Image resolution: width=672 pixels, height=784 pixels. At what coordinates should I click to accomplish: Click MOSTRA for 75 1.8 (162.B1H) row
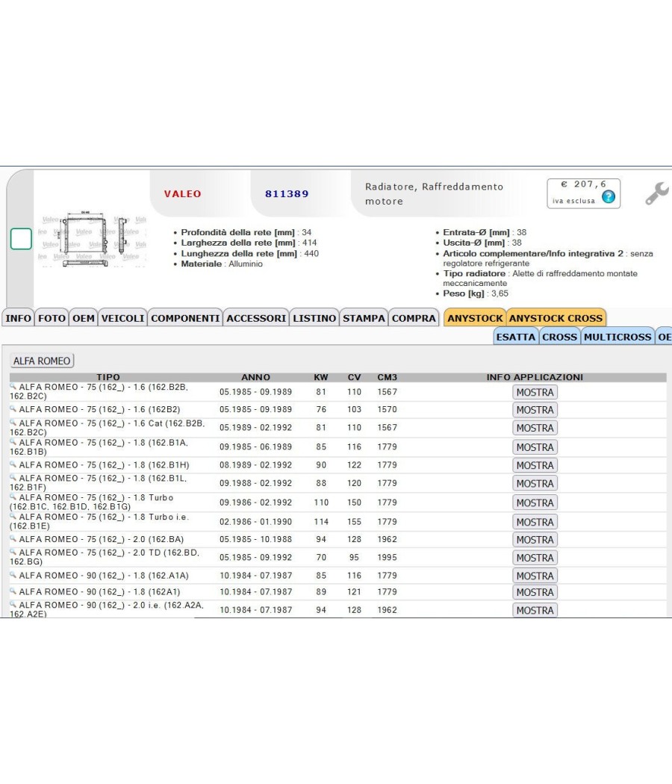tap(535, 465)
